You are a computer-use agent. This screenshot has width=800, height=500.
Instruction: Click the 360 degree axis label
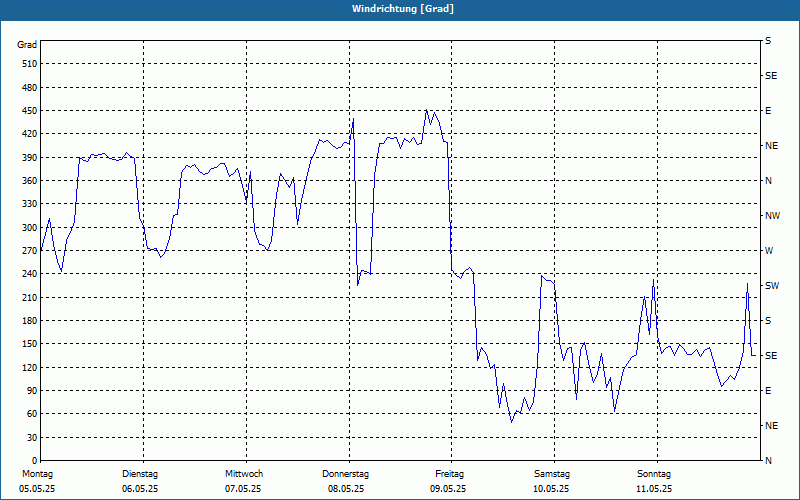(30, 181)
